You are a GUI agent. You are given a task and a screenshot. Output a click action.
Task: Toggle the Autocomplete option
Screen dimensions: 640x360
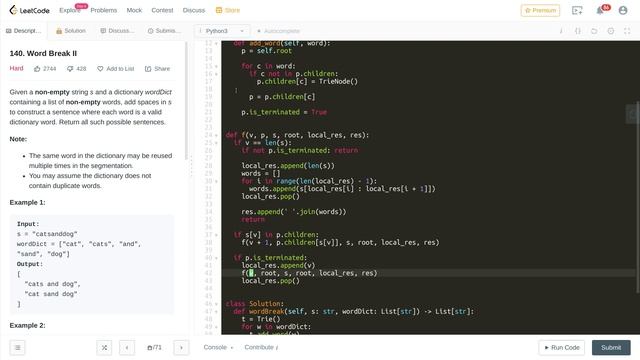278,31
